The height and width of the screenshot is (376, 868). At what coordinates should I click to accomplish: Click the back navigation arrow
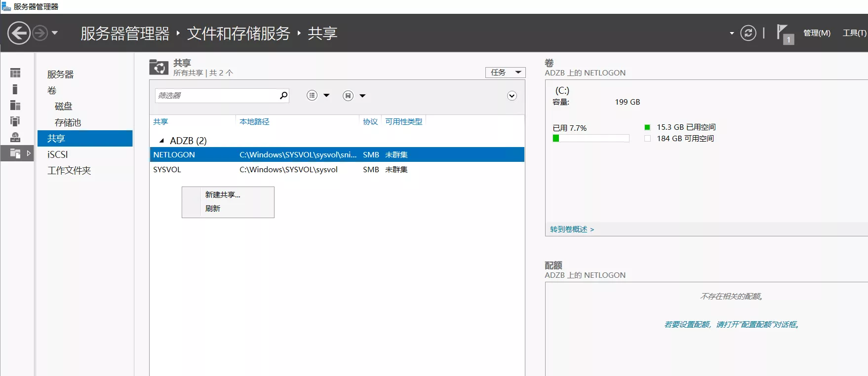[x=19, y=34]
